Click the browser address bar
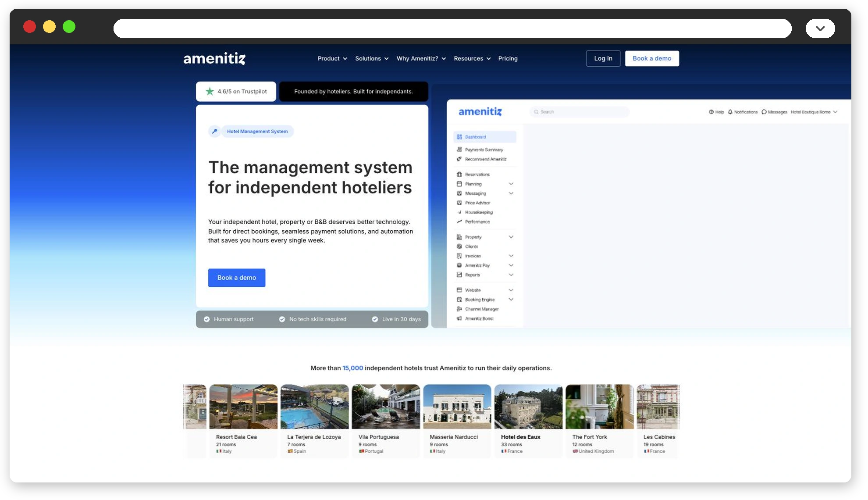This screenshot has width=868, height=500. click(x=452, y=29)
